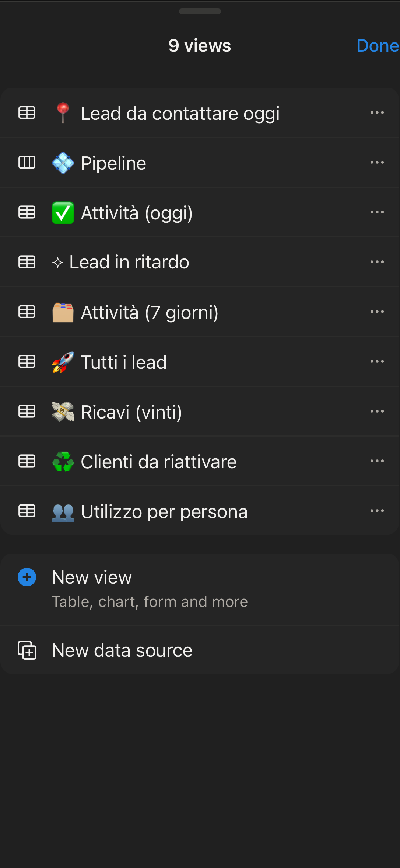The width and height of the screenshot is (400, 868).
Task: Switch to the Attività (oggi) view
Action: tap(137, 213)
